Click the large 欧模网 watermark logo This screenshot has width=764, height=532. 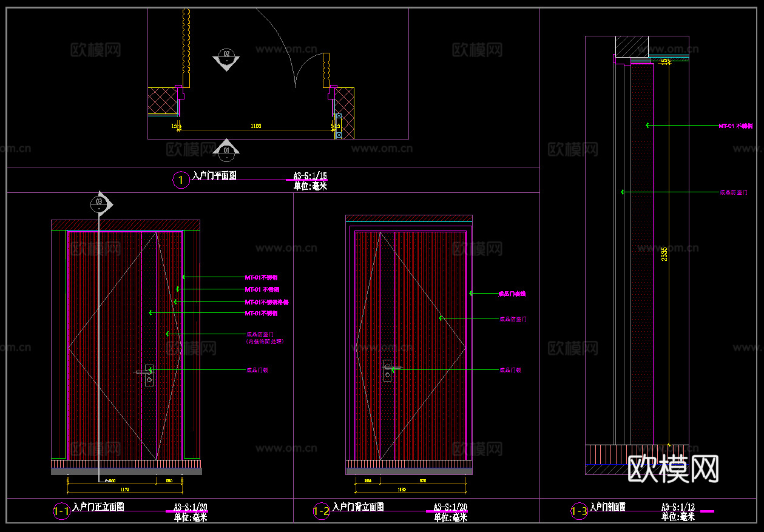click(673, 469)
